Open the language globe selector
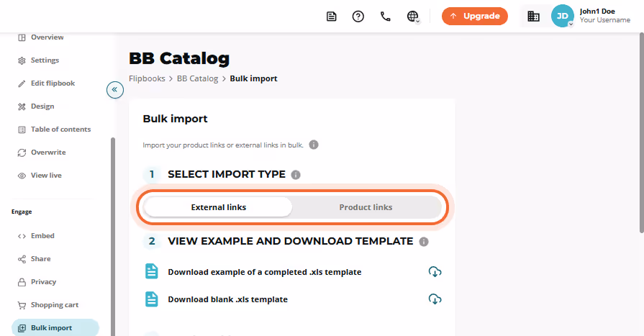Screen dimensions: 644x336 point(413,17)
